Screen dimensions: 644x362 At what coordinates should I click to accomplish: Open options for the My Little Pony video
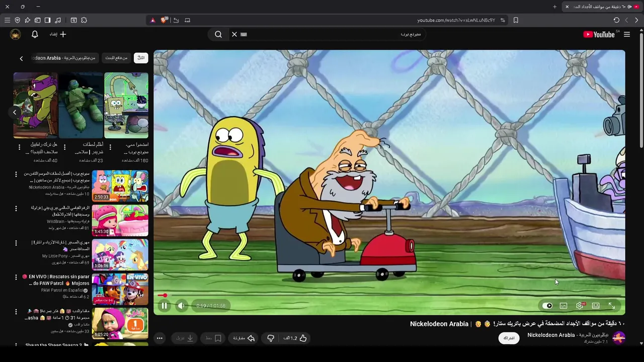tap(16, 243)
